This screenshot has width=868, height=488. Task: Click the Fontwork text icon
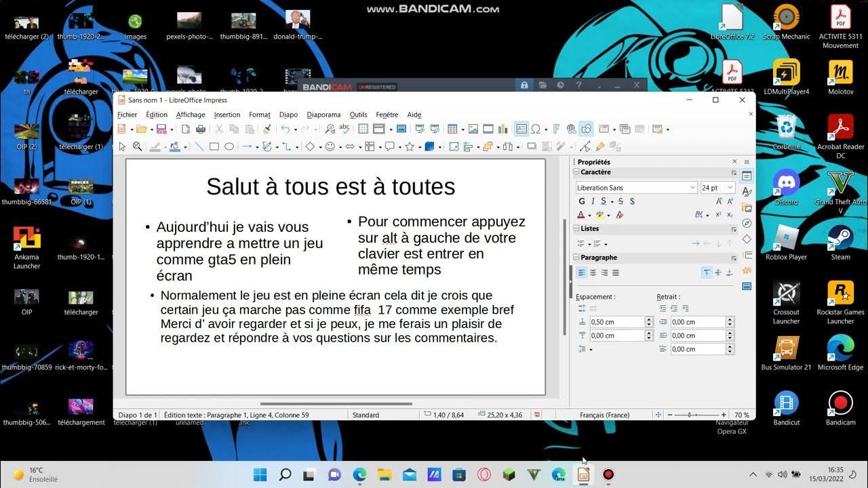click(556, 129)
